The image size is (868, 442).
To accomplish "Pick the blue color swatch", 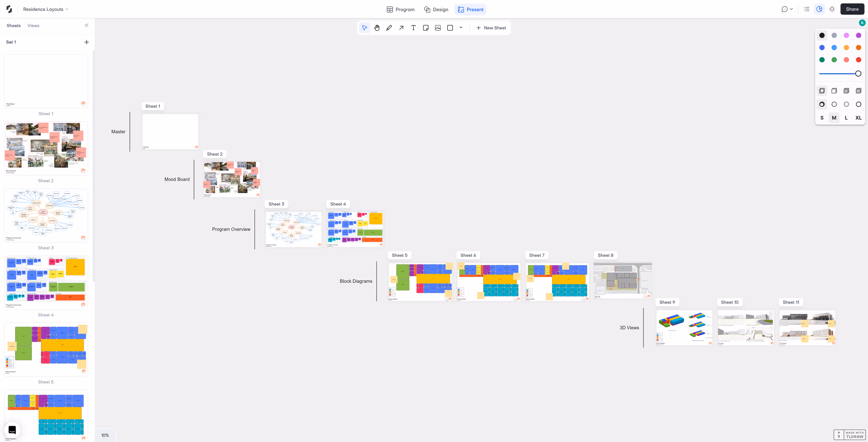I will coord(822,47).
